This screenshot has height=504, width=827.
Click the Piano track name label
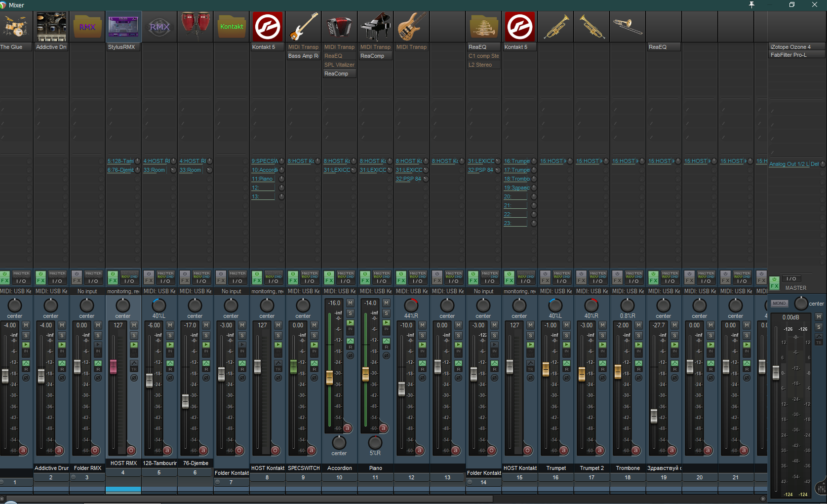pos(375,468)
